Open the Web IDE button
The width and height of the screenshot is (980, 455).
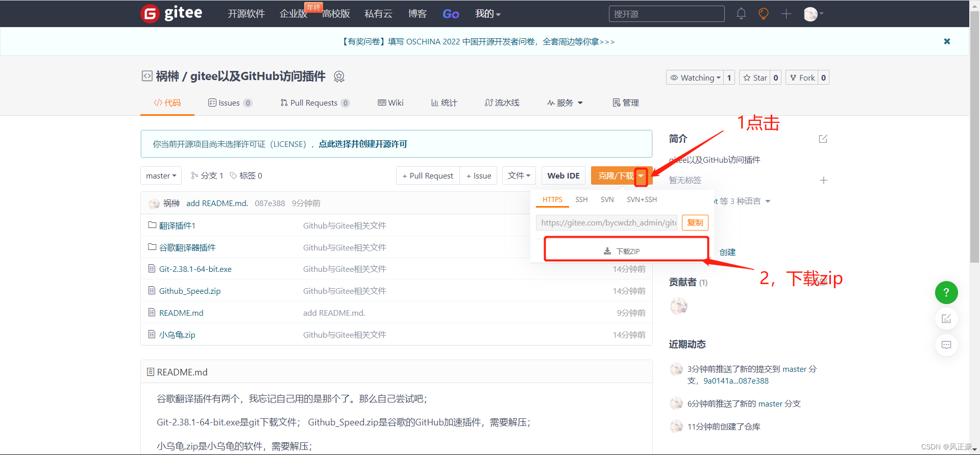[563, 175]
